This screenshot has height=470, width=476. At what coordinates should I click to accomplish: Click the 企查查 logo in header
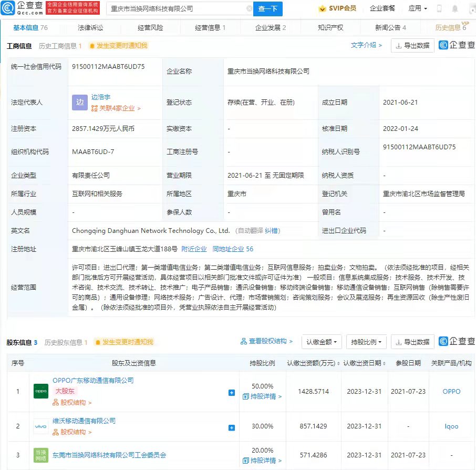click(x=23, y=8)
